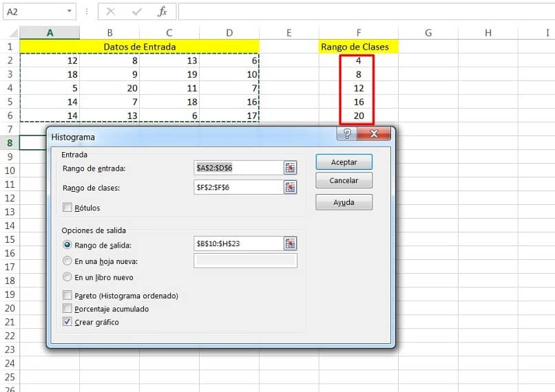
Task: Click the Ayuda button
Action: (344, 203)
